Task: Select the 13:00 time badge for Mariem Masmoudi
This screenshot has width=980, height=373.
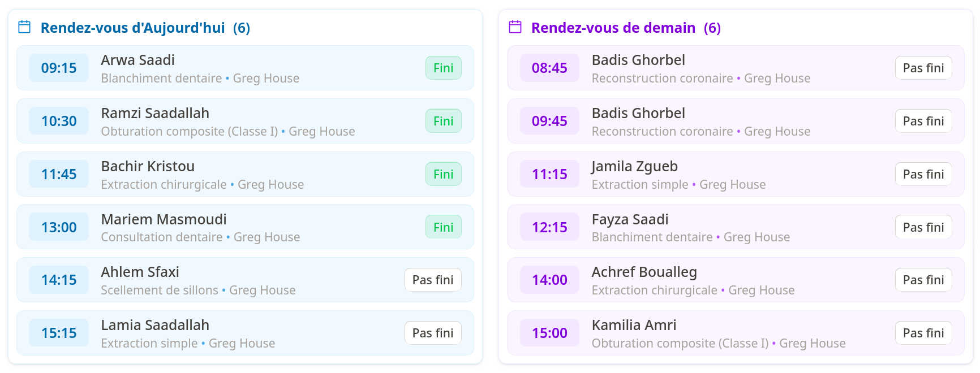Action: click(59, 227)
